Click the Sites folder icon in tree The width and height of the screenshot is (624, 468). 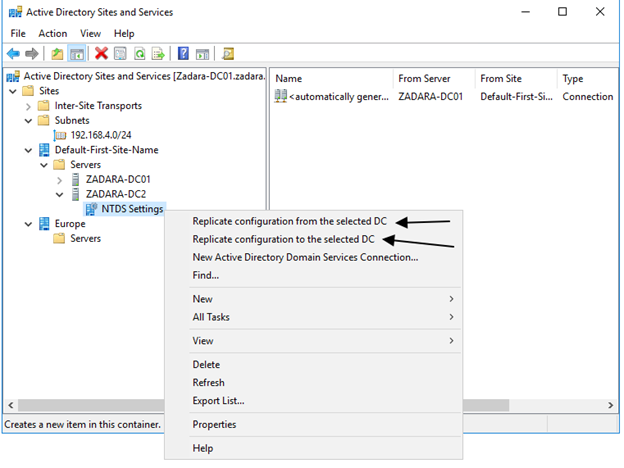coord(28,91)
